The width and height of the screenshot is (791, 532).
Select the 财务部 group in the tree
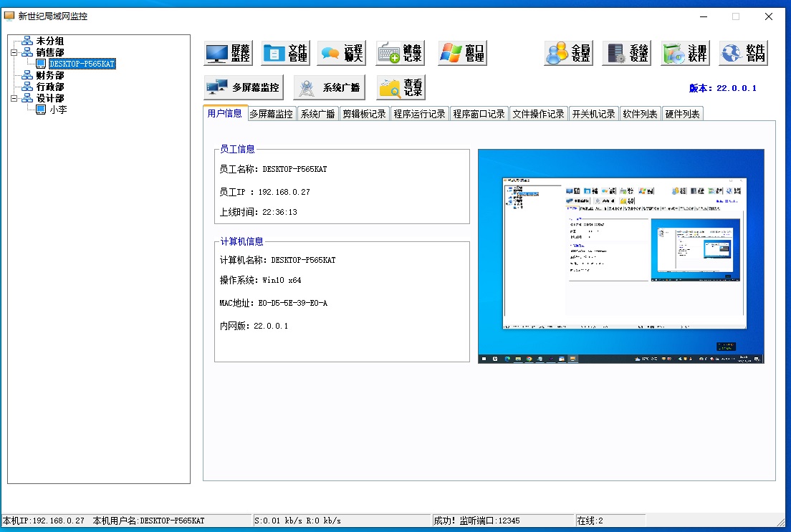(x=49, y=75)
